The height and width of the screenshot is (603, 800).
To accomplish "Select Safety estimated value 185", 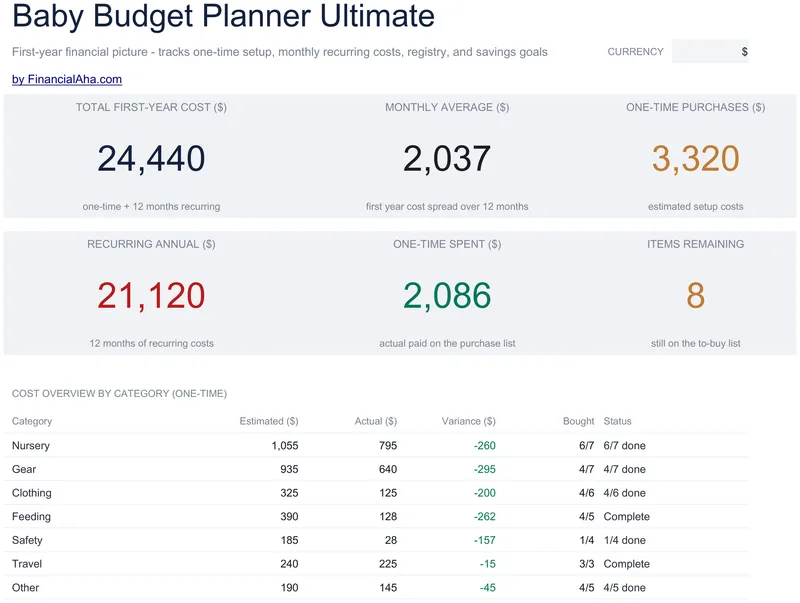I will tap(289, 540).
